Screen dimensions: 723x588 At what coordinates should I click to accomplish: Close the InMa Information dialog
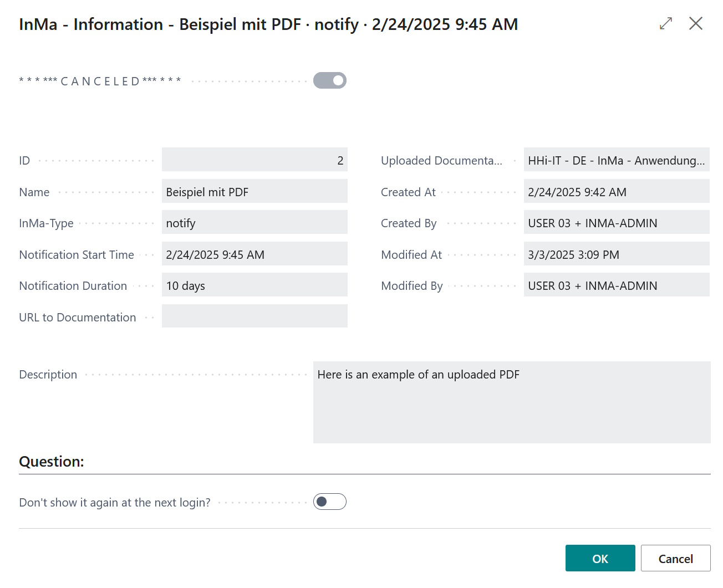click(x=696, y=23)
